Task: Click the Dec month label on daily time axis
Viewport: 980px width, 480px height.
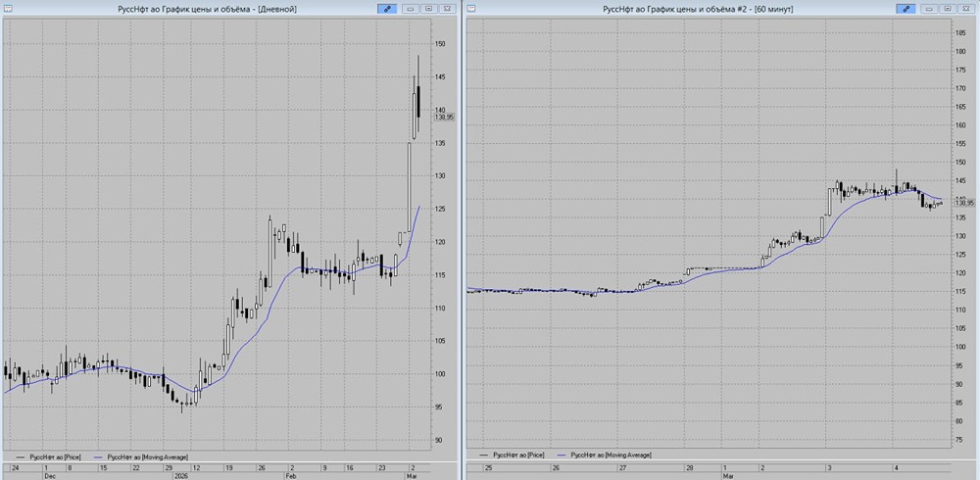Action: point(48,474)
